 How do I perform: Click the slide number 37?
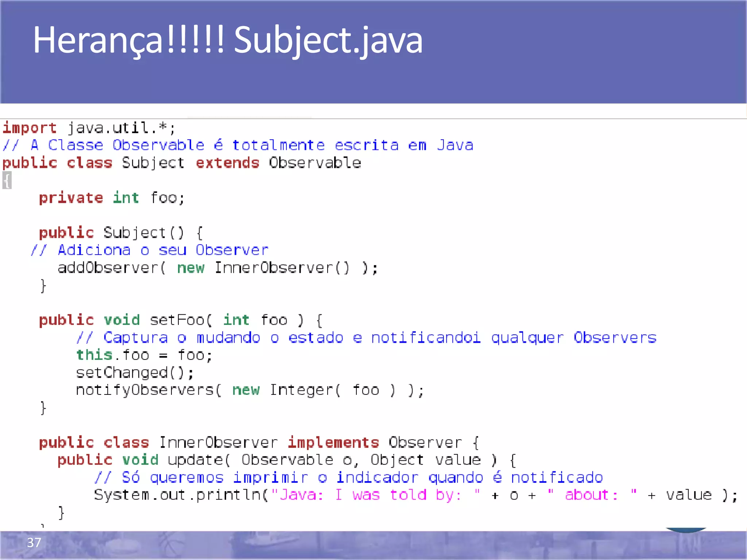[34, 542]
